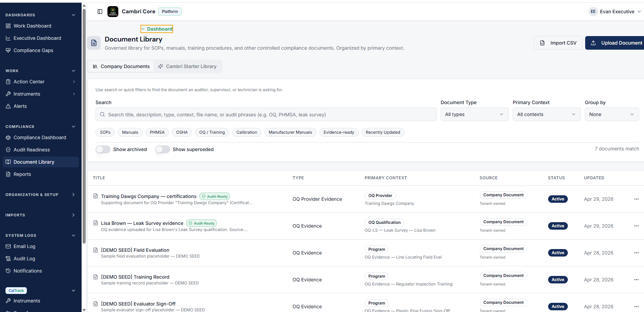
Task: Click the wrench icon beside Instruments under Work
Action: (8, 94)
